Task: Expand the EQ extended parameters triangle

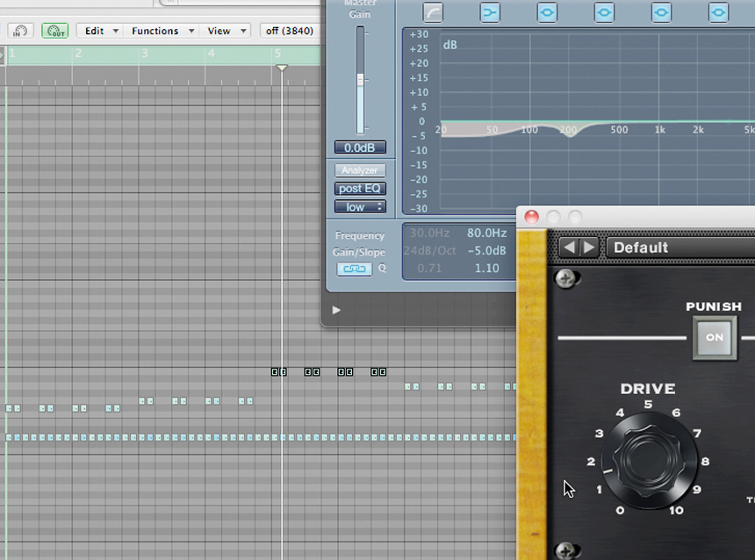Action: (336, 310)
